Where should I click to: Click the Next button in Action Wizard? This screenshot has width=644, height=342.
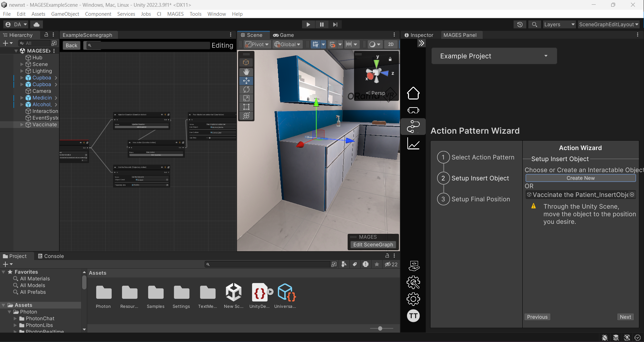pyautogui.click(x=625, y=317)
